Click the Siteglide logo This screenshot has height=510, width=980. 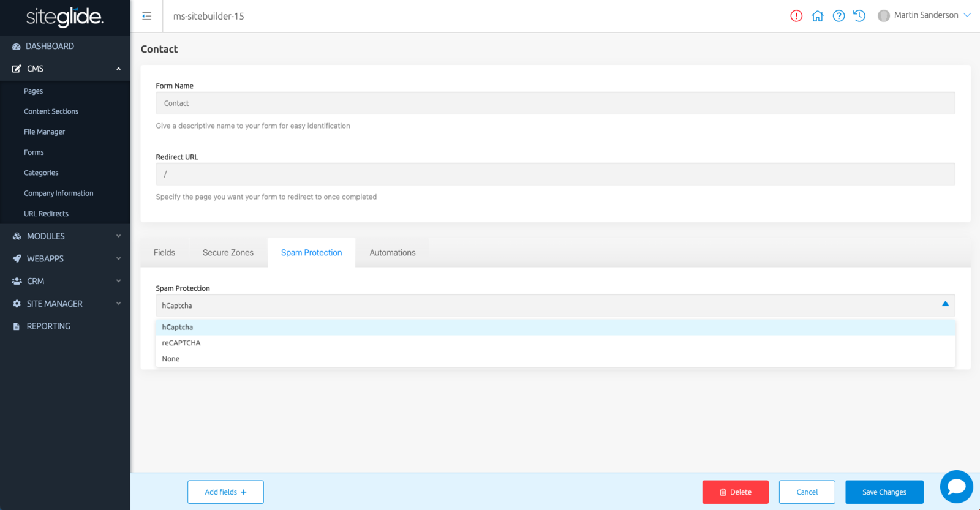(64, 17)
